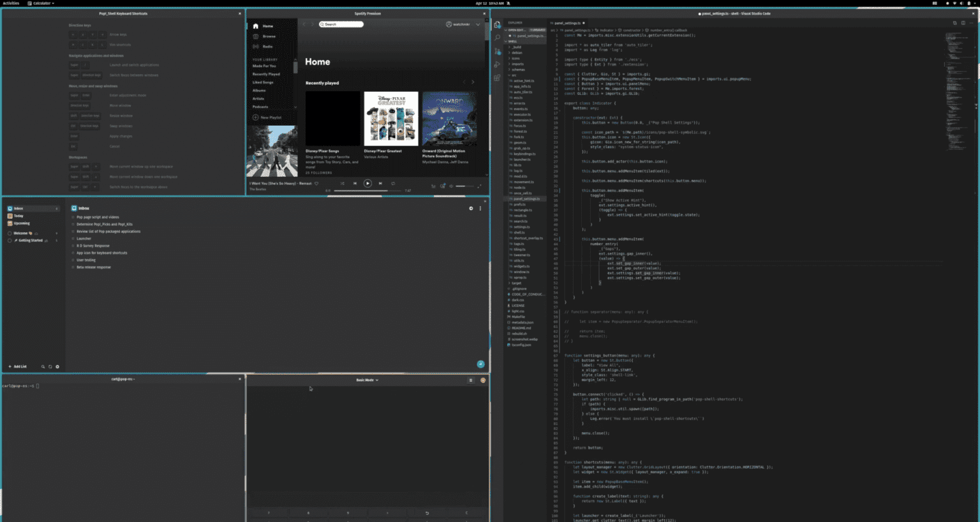Image resolution: width=980 pixels, height=522 pixels.
Task: Open the Basic Mode calculator menu
Action: (x=366, y=379)
